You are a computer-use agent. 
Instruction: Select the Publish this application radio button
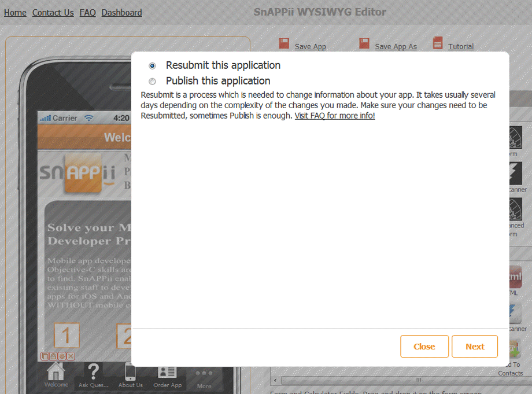pos(152,82)
